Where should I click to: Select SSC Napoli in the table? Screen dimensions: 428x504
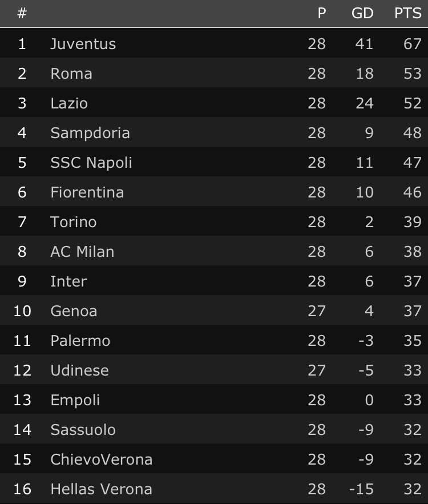(x=91, y=163)
